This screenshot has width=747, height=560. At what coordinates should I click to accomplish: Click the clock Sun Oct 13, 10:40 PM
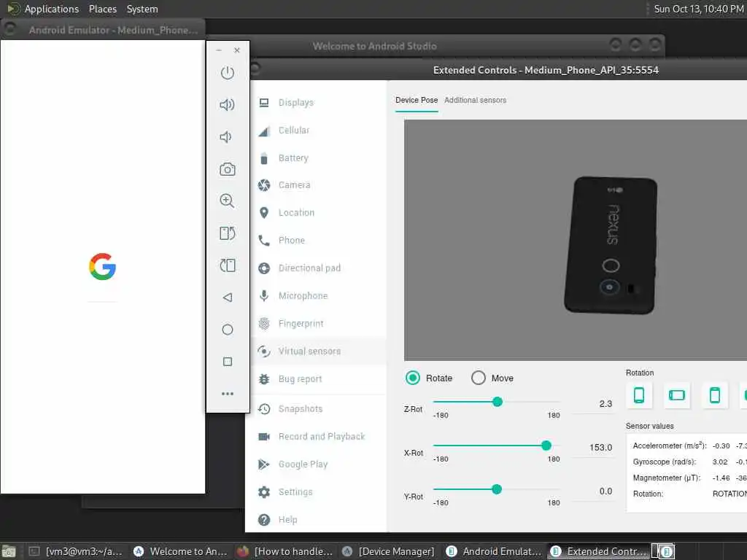click(x=698, y=9)
